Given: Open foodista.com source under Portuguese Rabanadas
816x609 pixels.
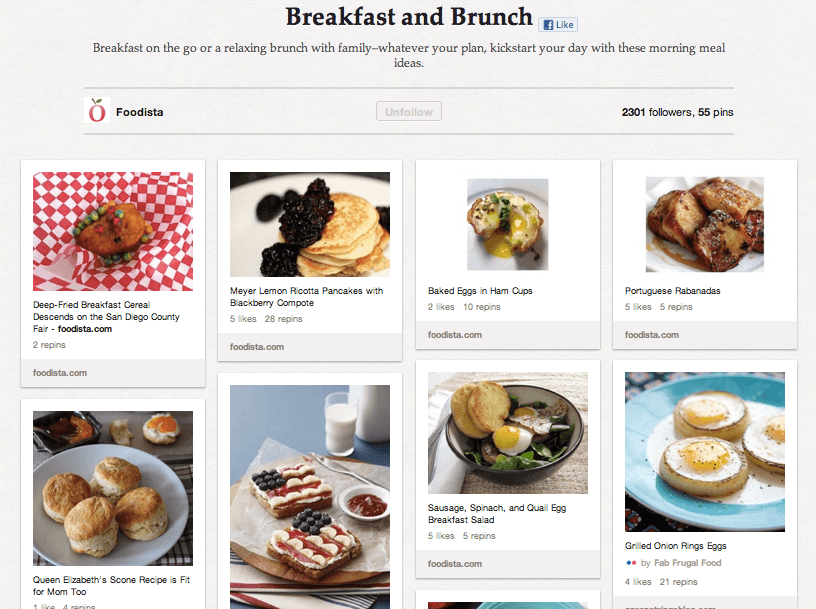Looking at the screenshot, I should tap(650, 335).
